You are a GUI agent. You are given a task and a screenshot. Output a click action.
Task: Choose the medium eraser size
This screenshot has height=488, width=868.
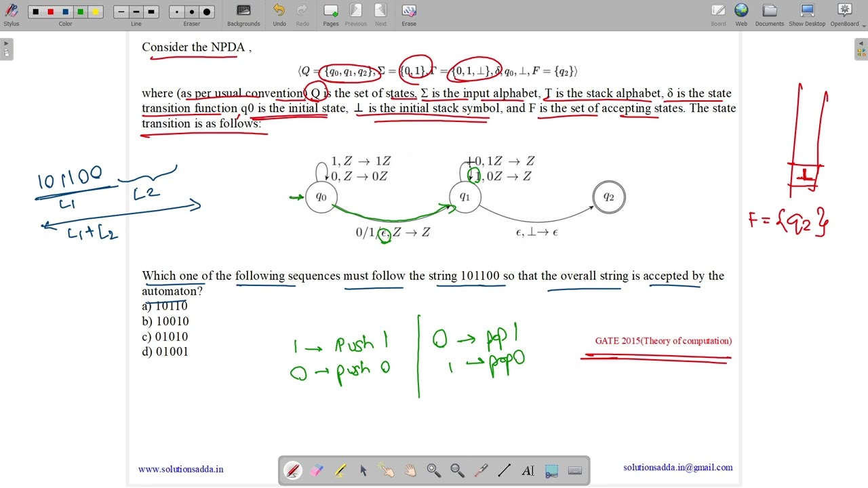192,12
